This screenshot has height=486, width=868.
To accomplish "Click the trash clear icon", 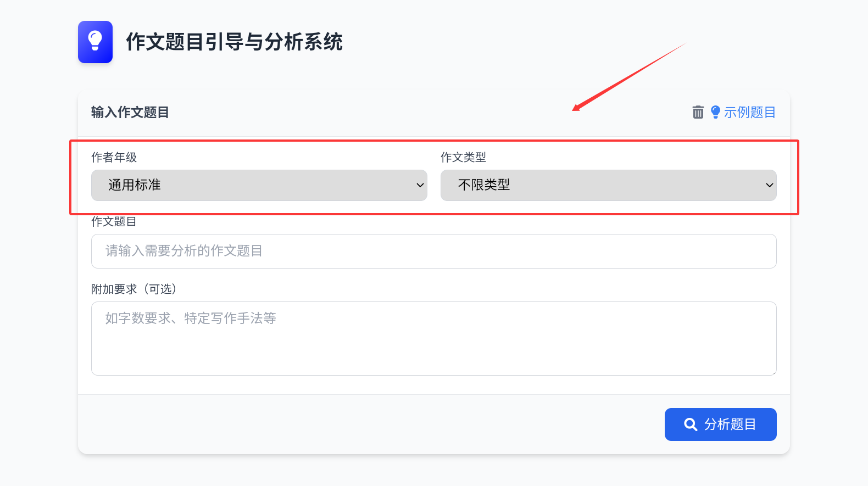I will (x=698, y=112).
